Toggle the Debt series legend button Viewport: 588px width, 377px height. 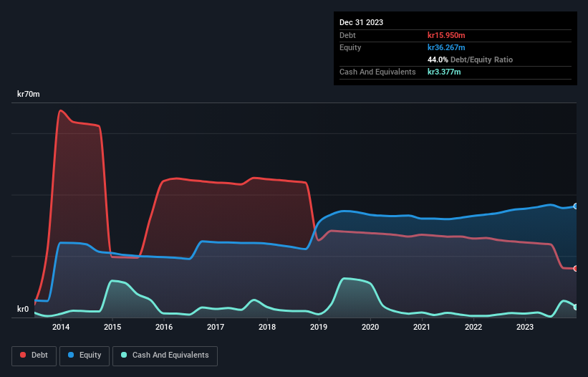[34, 355]
